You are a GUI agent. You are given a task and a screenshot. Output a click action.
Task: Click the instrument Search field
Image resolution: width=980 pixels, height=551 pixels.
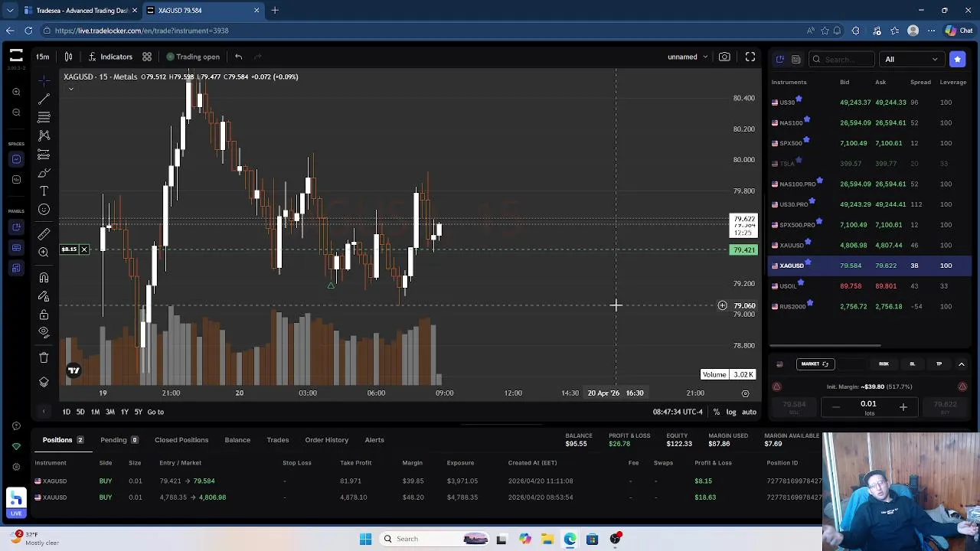[841, 59]
